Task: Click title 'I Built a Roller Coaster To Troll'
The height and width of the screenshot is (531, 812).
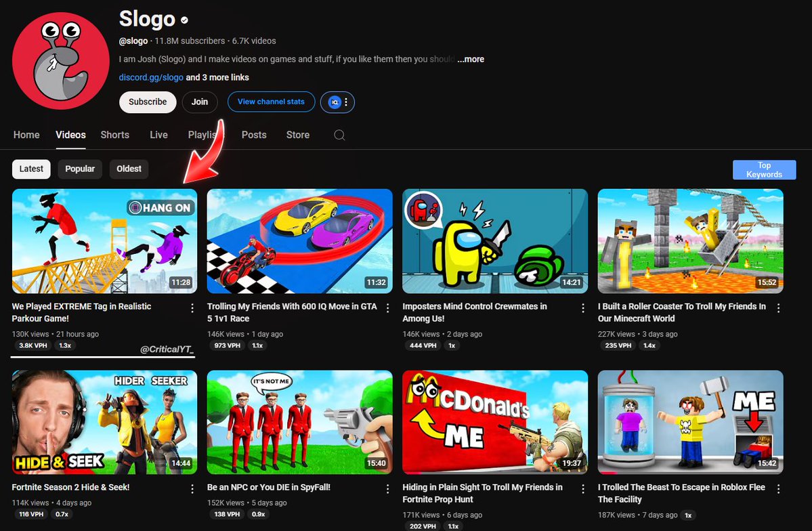Action: (682, 312)
